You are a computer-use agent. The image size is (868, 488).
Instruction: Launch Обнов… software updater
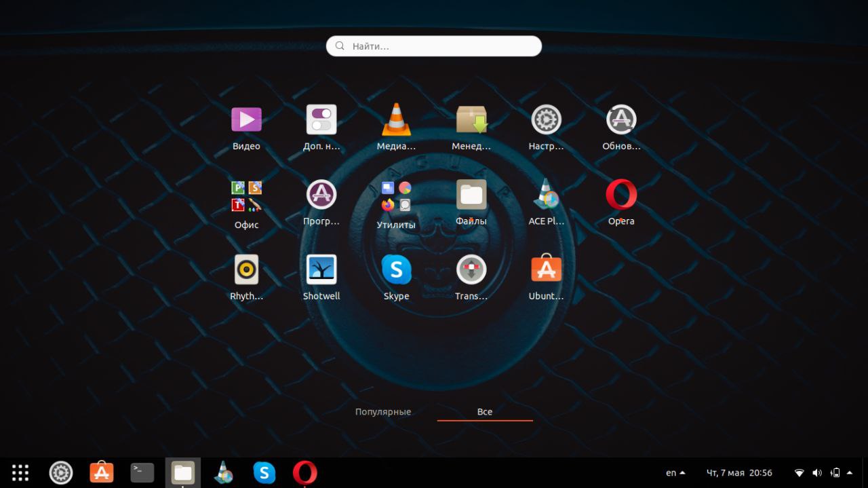point(621,120)
